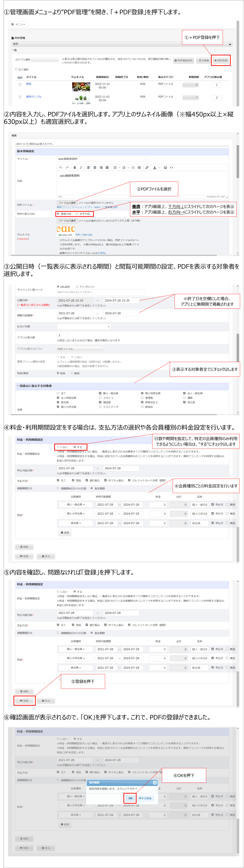The width and height of the screenshot is (244, 868).
Task: Select the アップロード radio option
Action: [x=77, y=287]
